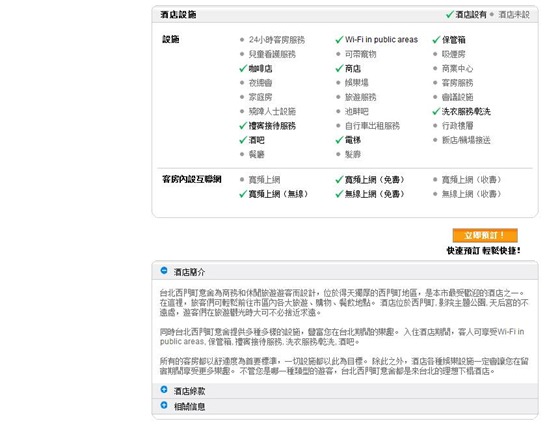Click the orange 立即預訂 button
The image size is (560, 432).
pyautogui.click(x=485, y=236)
